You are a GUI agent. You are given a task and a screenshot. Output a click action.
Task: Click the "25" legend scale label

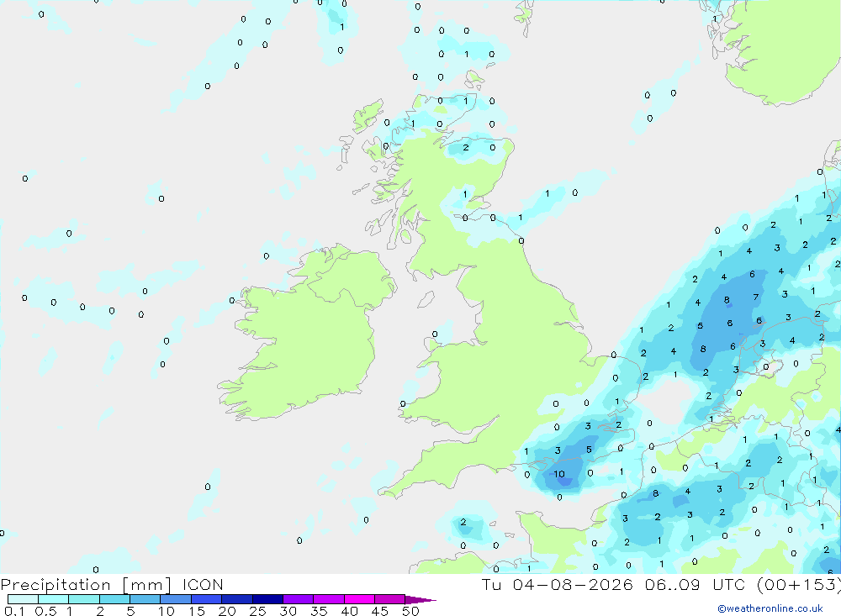(x=257, y=611)
